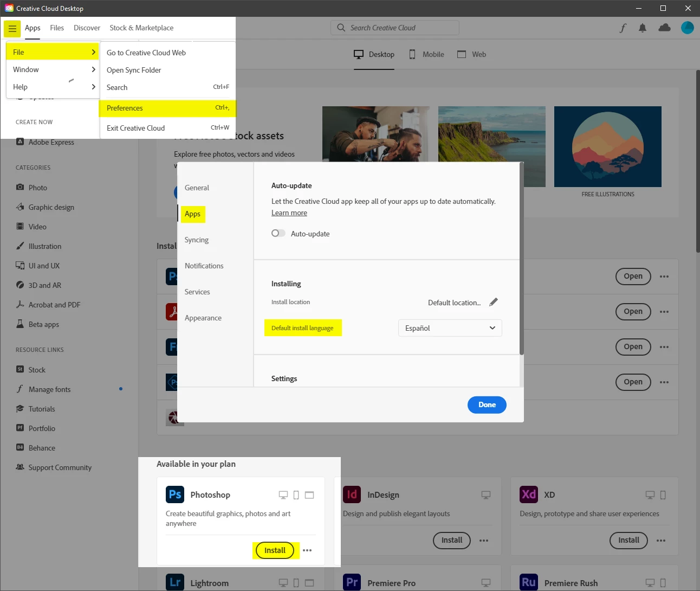The width and height of the screenshot is (700, 591).
Task: Install Photoshop
Action: [275, 550]
